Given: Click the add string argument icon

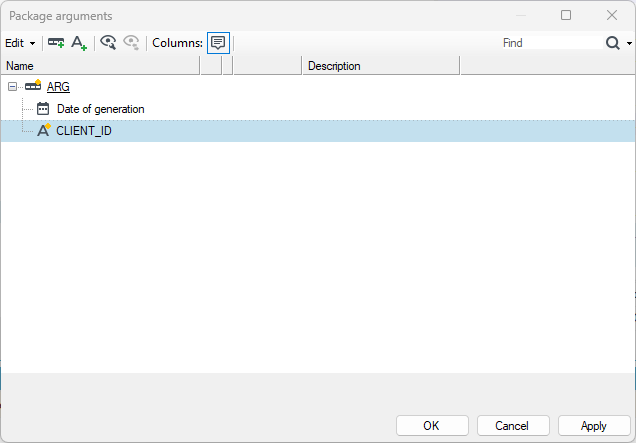Looking at the screenshot, I should (79, 43).
